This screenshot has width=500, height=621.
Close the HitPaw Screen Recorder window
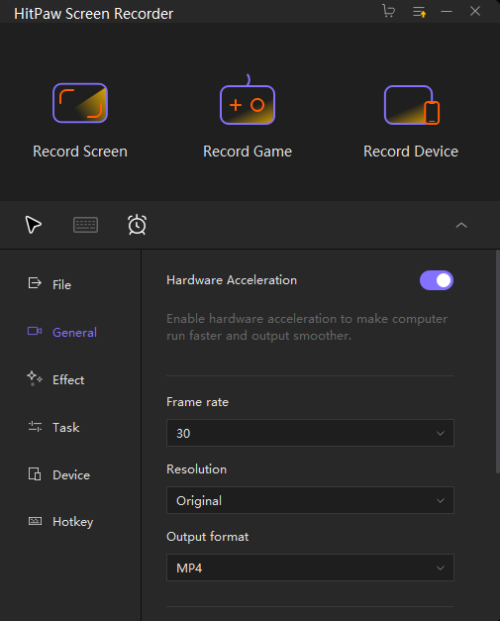pyautogui.click(x=475, y=11)
